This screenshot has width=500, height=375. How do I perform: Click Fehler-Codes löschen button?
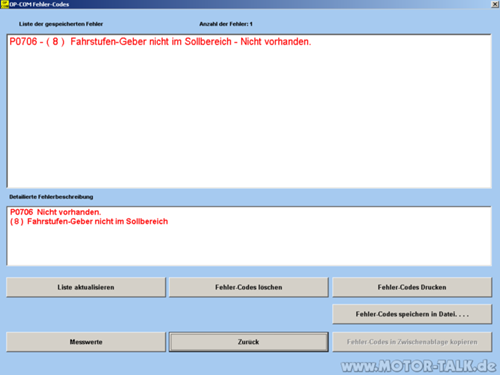(x=249, y=287)
